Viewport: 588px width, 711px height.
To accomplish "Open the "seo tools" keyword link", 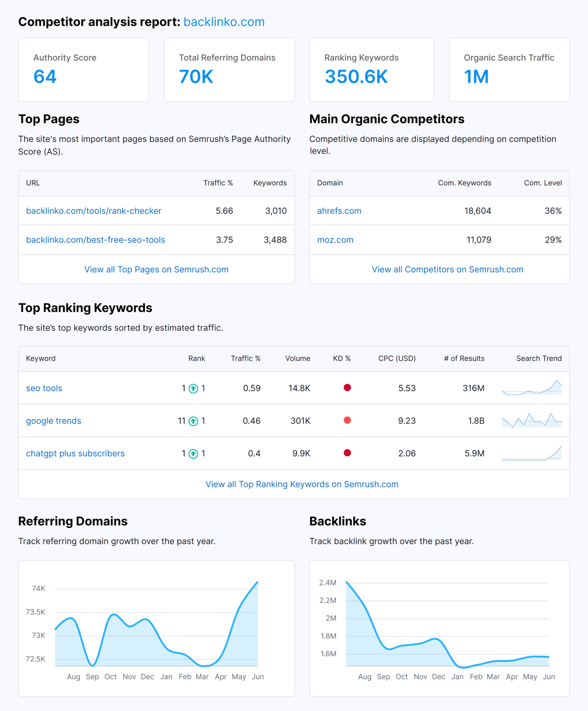I will (x=44, y=388).
